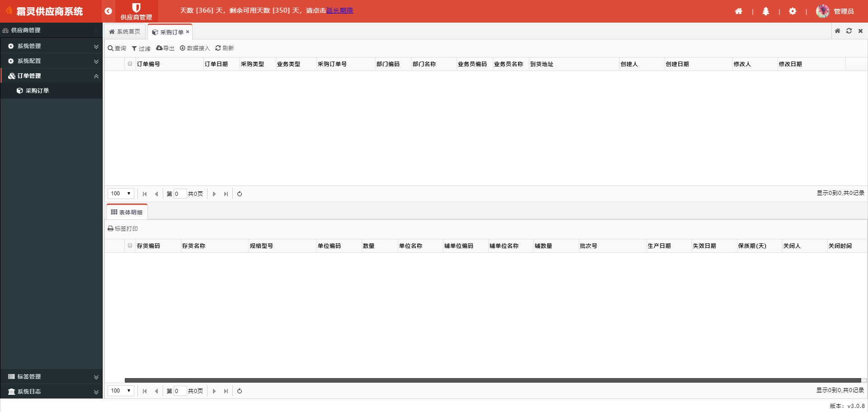
Task: Open the notification tree icon in header
Action: pos(765,11)
